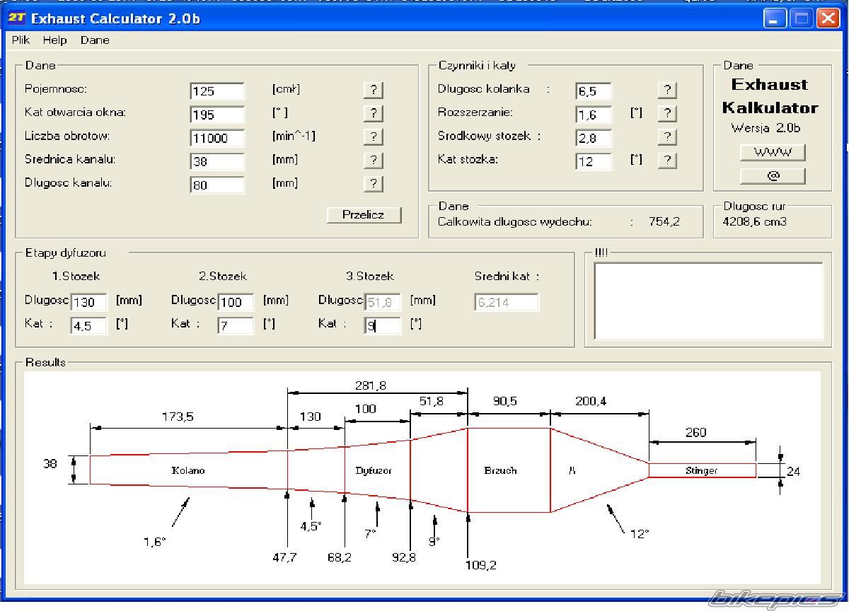The width and height of the screenshot is (861, 616).
Task: Open the Help menu
Action: click(x=54, y=40)
